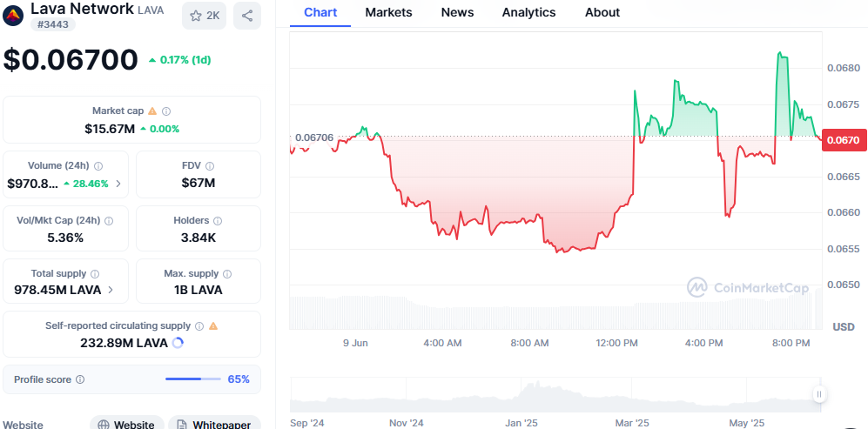Click the Market cap info icon

[x=166, y=111]
